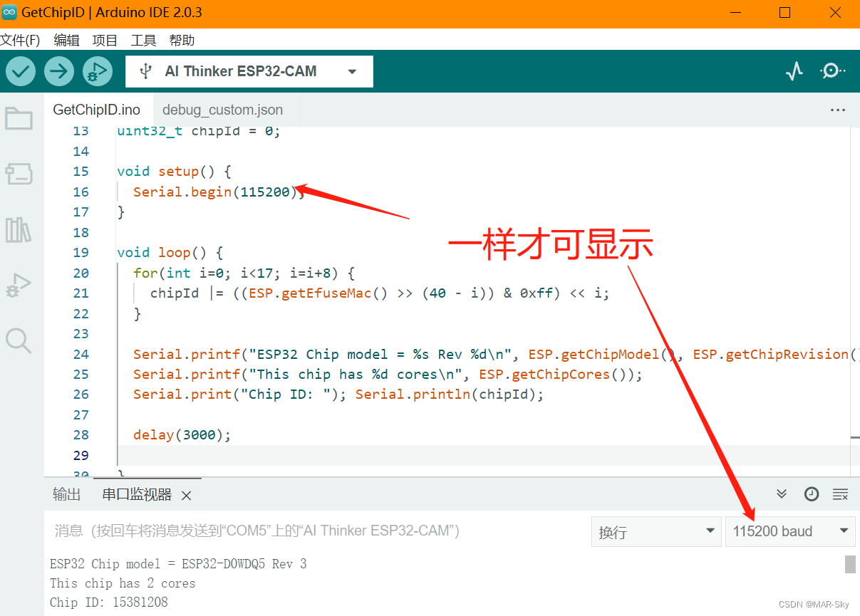Clear serial monitor output icon
Screen dimensions: 860x616
click(x=841, y=494)
